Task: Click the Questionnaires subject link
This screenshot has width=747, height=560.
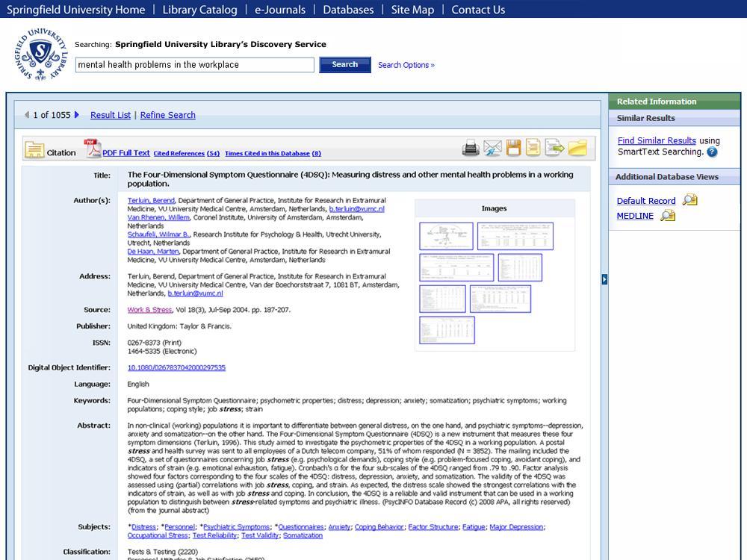Action: 301,526
